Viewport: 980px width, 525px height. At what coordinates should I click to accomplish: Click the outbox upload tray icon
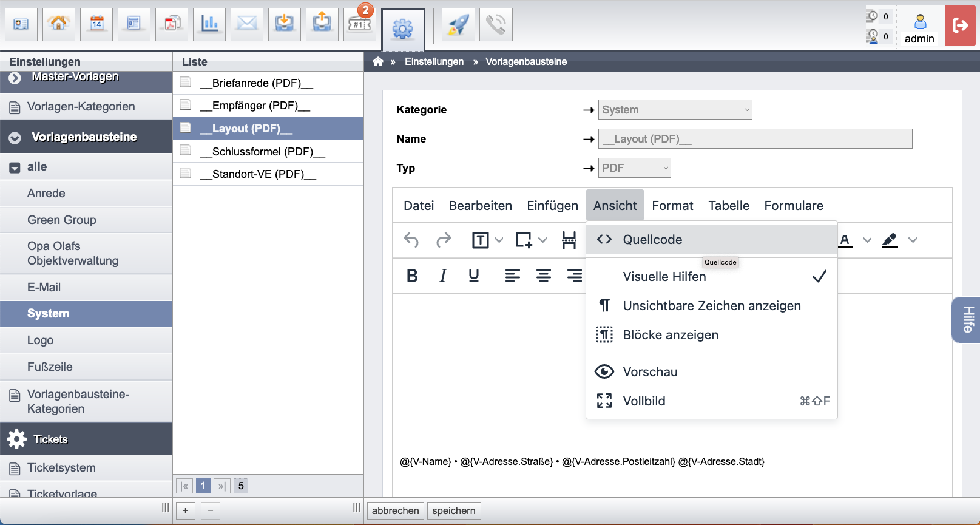tap(322, 24)
